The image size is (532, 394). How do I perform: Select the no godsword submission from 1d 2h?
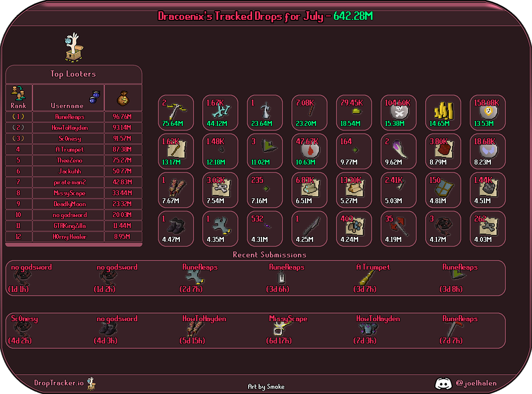pos(116,278)
